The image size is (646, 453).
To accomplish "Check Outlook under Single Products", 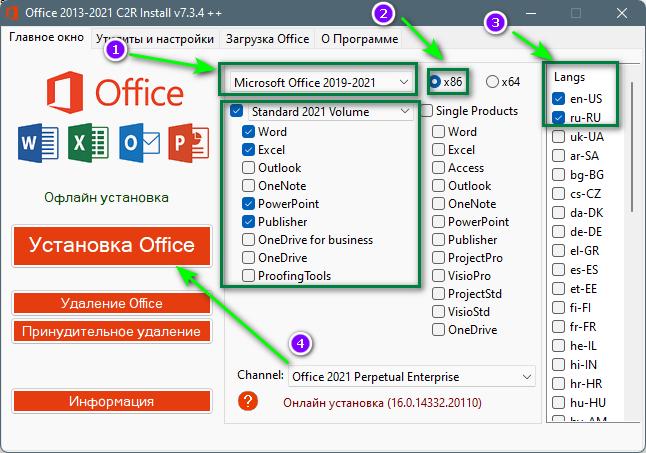I will pos(438,186).
